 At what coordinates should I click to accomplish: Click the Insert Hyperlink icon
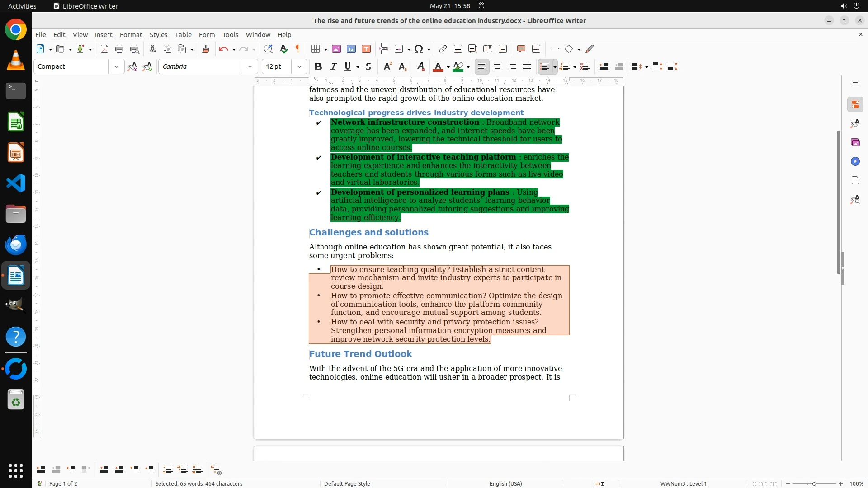[443, 49]
